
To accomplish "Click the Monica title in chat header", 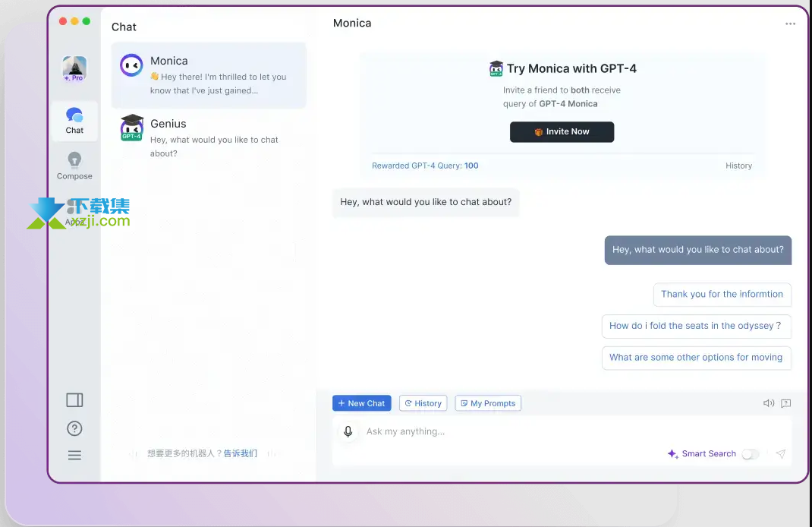I will click(x=352, y=24).
